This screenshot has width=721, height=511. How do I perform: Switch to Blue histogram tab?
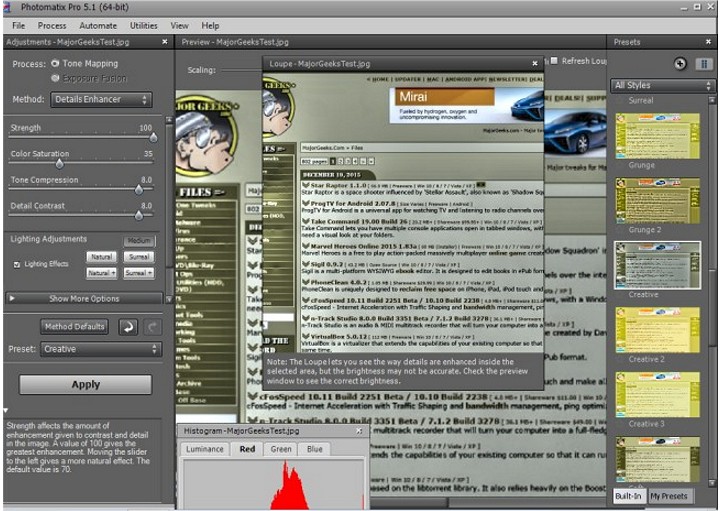(315, 449)
